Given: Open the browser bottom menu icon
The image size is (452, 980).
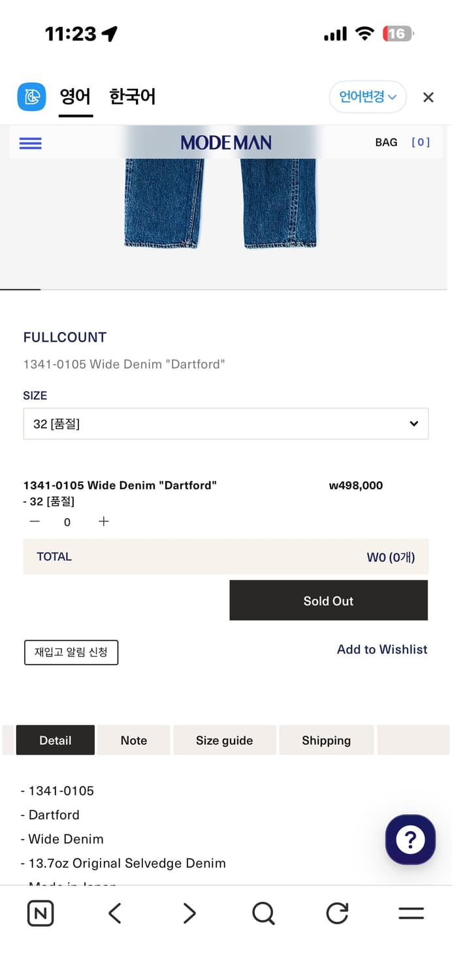Looking at the screenshot, I should pos(411,913).
